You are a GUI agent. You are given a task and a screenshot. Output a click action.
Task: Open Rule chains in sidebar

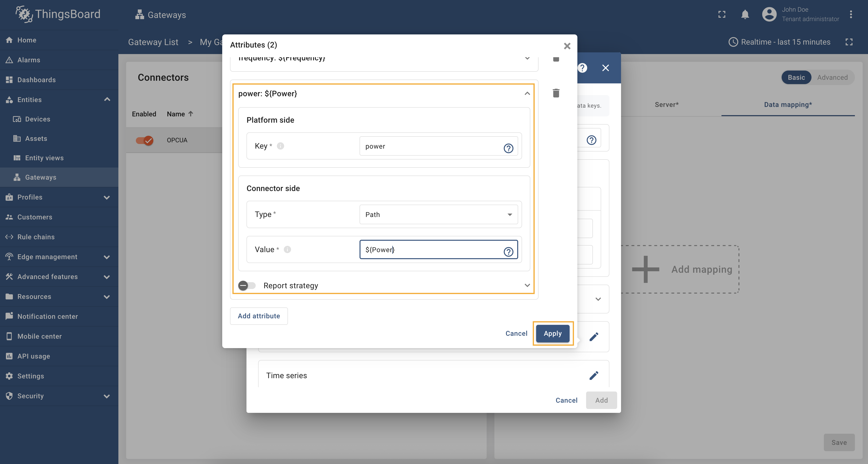[x=36, y=237]
